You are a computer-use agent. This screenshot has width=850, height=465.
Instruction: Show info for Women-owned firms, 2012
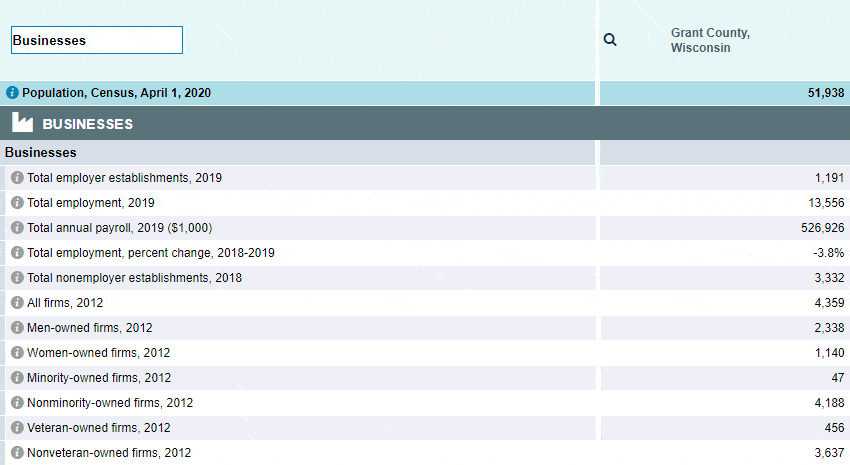click(x=17, y=353)
